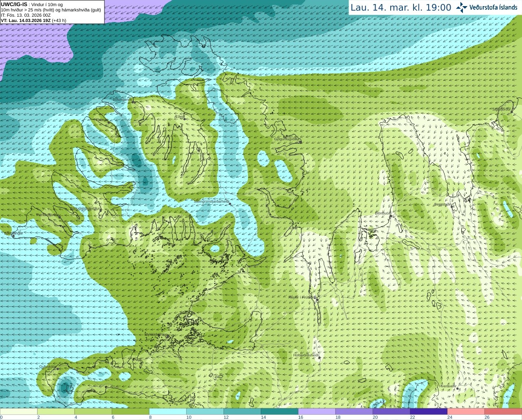Click the 14–16 m/s dark teal legend swatch
This screenshot has height=420, width=522.
[x=280, y=411]
